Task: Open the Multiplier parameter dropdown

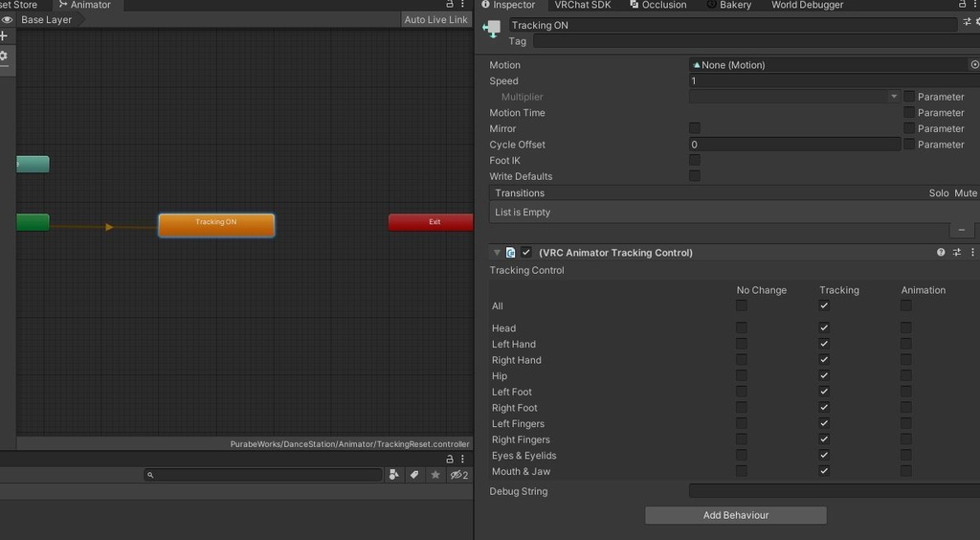Action: click(x=794, y=97)
